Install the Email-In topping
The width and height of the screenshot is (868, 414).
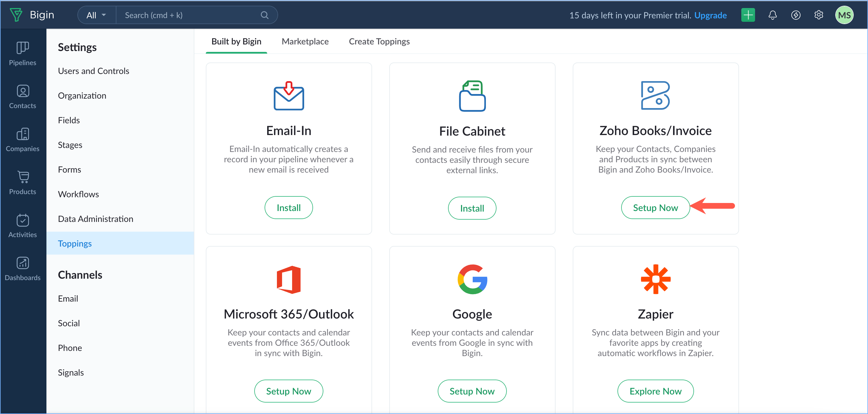(x=288, y=208)
